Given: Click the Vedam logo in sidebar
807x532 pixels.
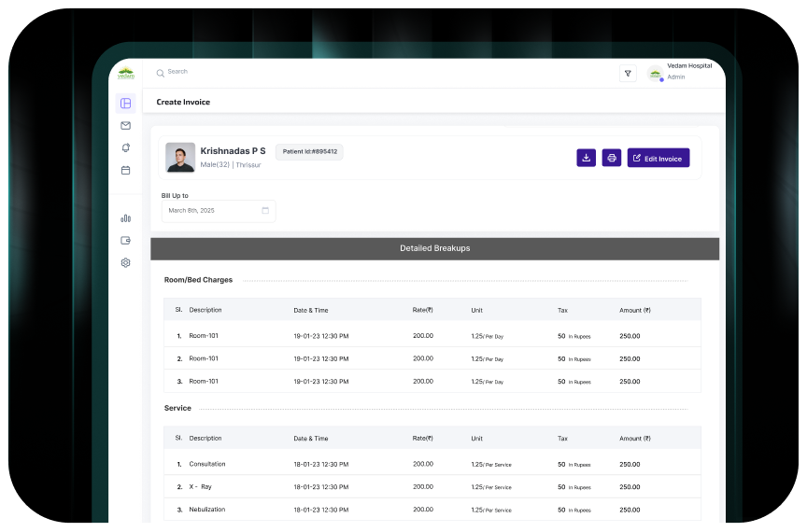Looking at the screenshot, I should point(126,73).
